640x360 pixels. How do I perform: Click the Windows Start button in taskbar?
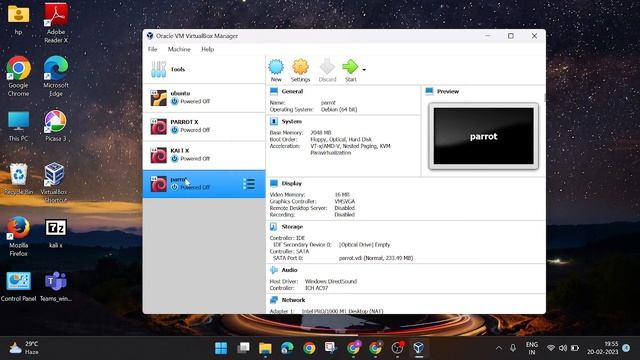coord(221,348)
